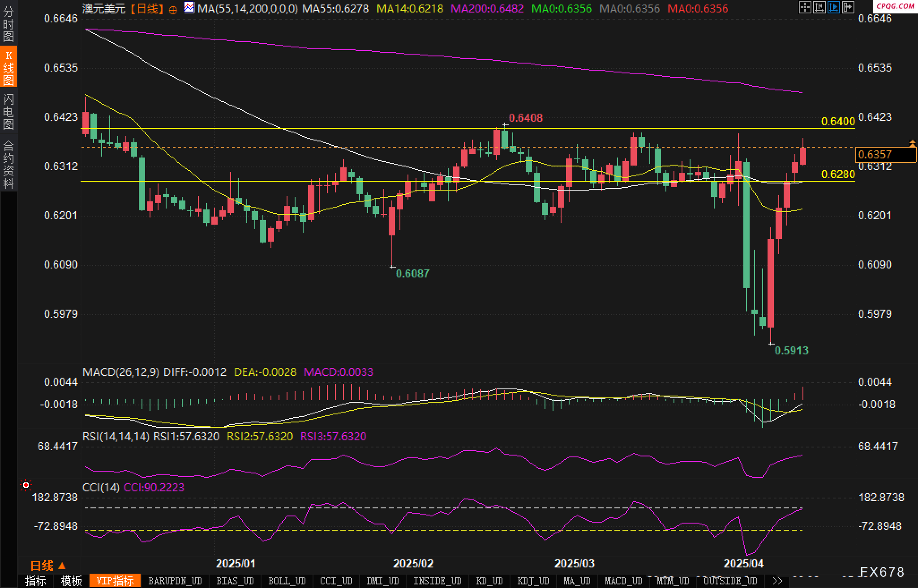Image resolution: width=918 pixels, height=588 pixels.
Task: Click the 0.6408 high price marker
Action: tap(526, 118)
